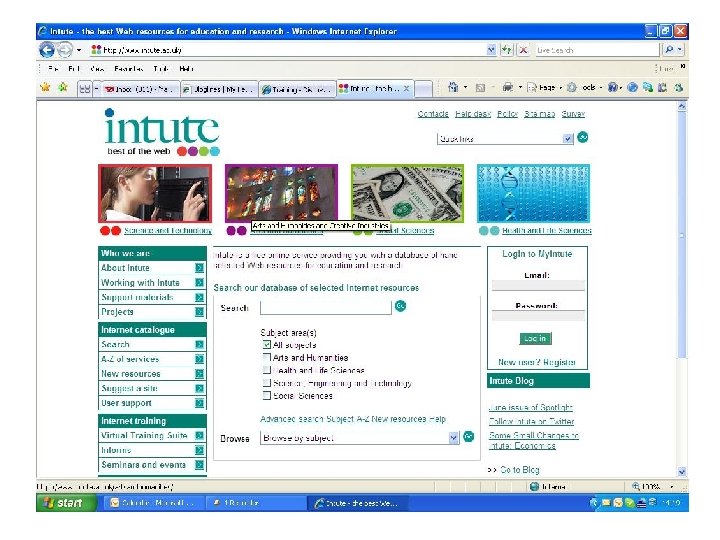Click the green Go icon beside Quick links
The image size is (720, 540).
(x=582, y=137)
